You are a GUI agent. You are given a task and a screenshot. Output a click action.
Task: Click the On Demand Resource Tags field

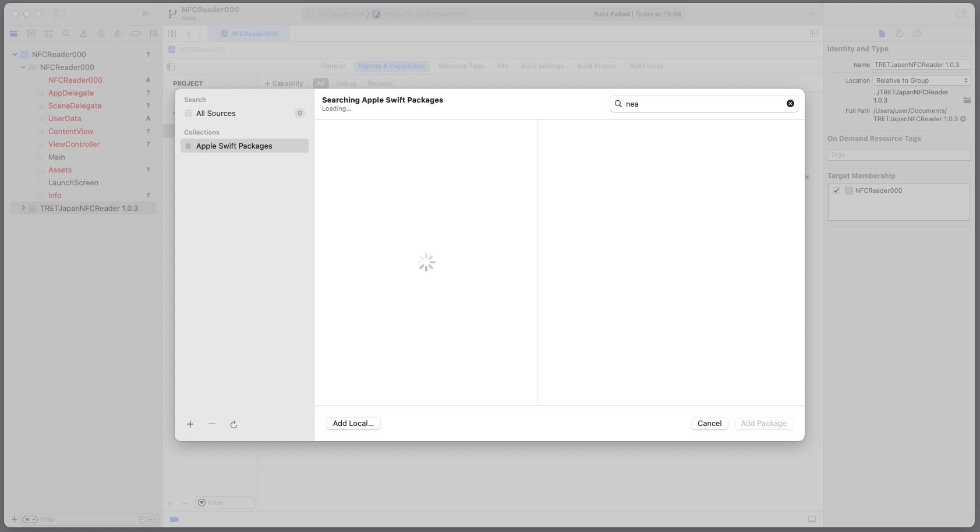tap(899, 155)
